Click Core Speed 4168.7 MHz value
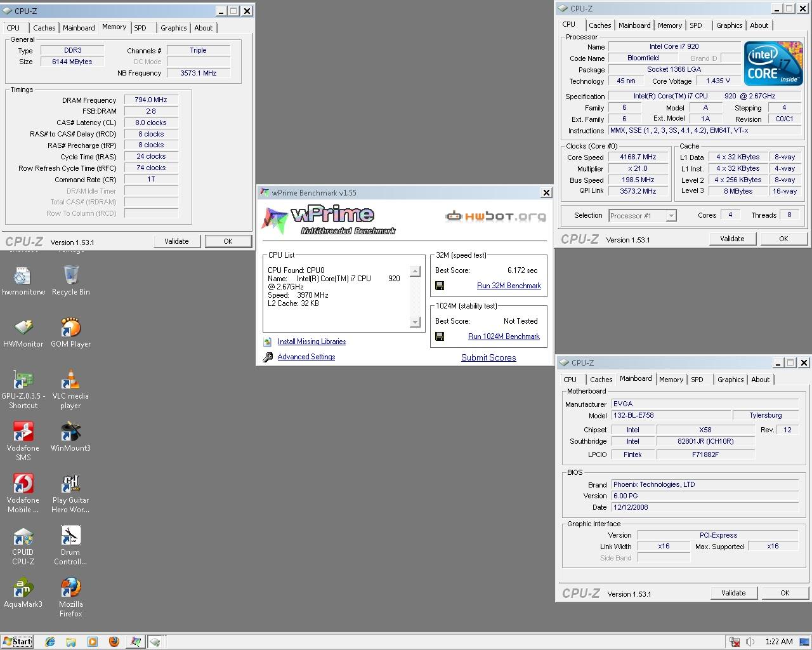Screen dimensions: 812x650 click(638, 157)
